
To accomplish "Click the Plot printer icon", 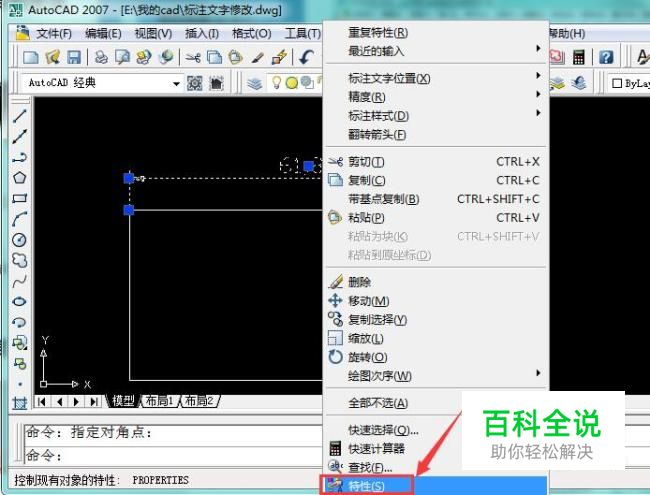I will click(x=101, y=57).
